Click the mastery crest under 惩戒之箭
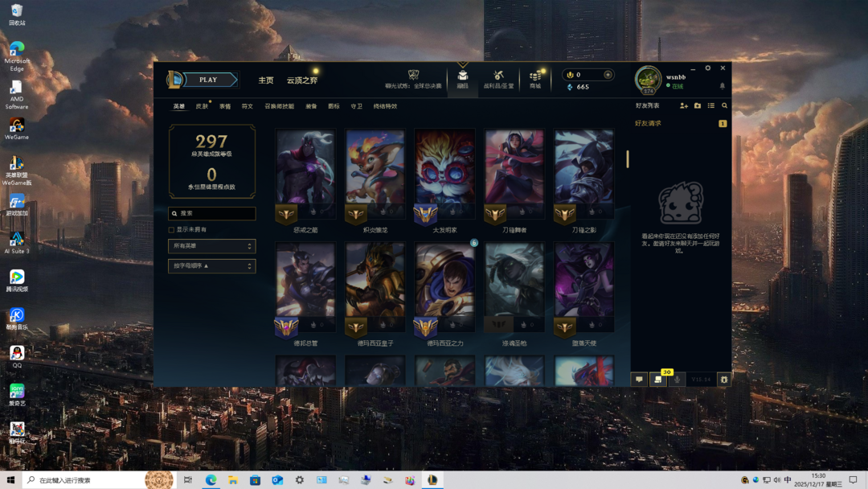868x489 pixels. (x=286, y=214)
